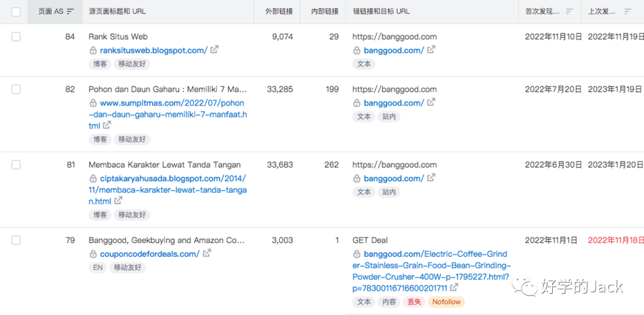Select external links value 3,003
The width and height of the screenshot is (644, 315).
point(283,240)
